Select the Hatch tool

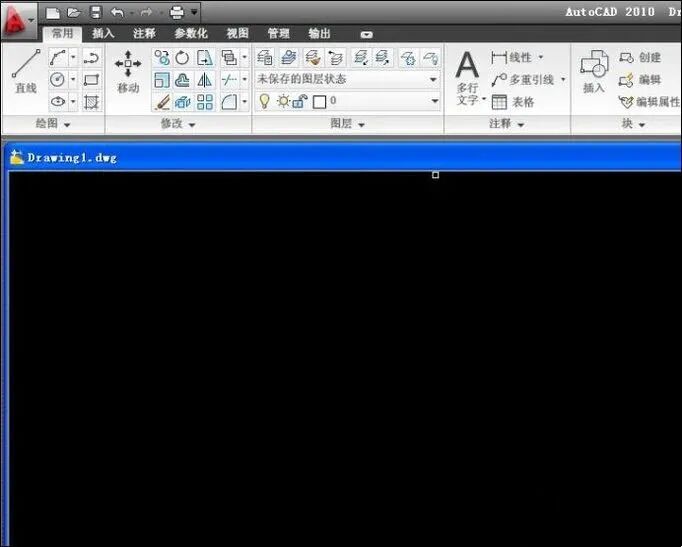coord(91,102)
